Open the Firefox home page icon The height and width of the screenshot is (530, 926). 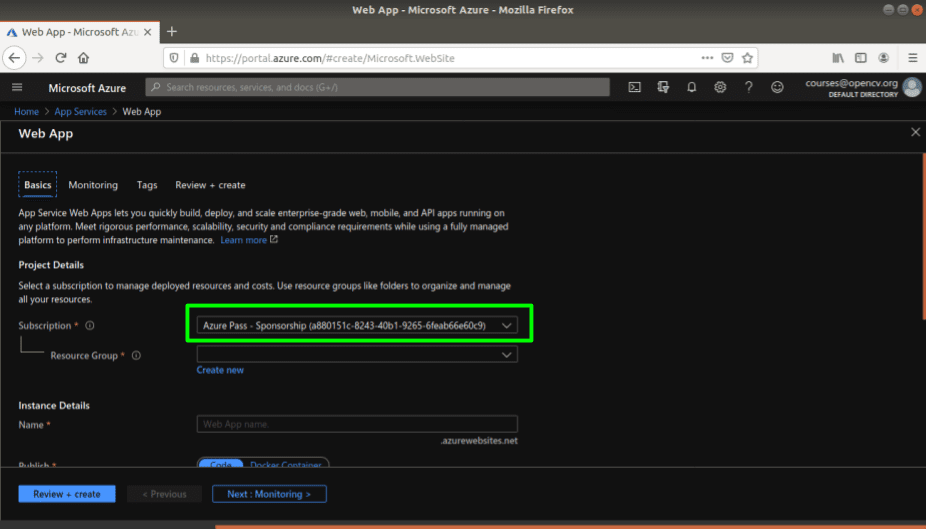[83, 58]
